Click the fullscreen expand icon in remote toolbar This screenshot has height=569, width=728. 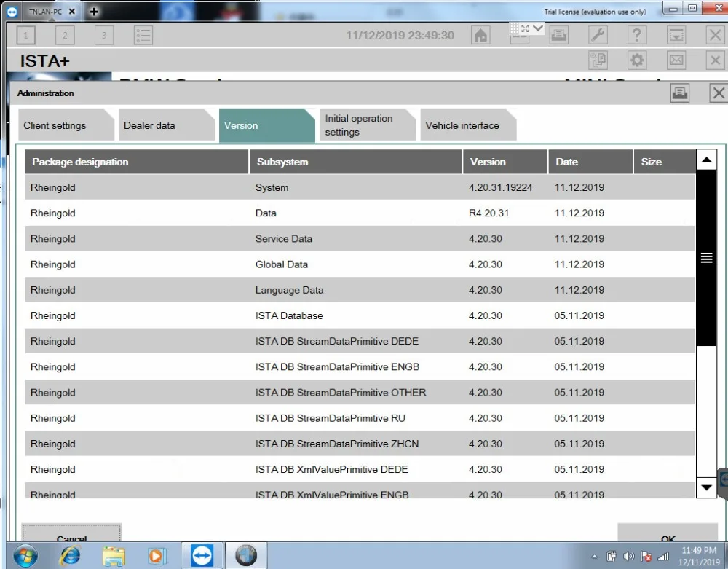click(525, 28)
